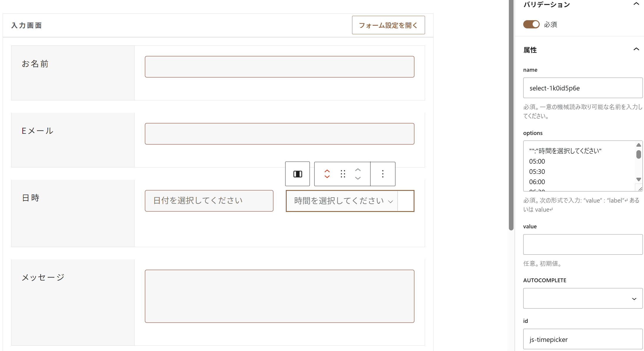
Task: Open block options three-dot menu
Action: (x=383, y=174)
